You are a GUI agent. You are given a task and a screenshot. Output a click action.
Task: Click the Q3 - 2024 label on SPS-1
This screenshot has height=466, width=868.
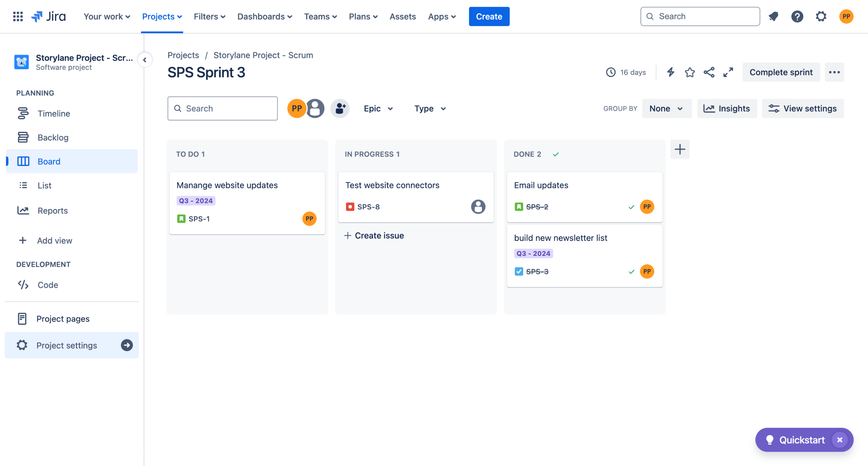pyautogui.click(x=196, y=201)
